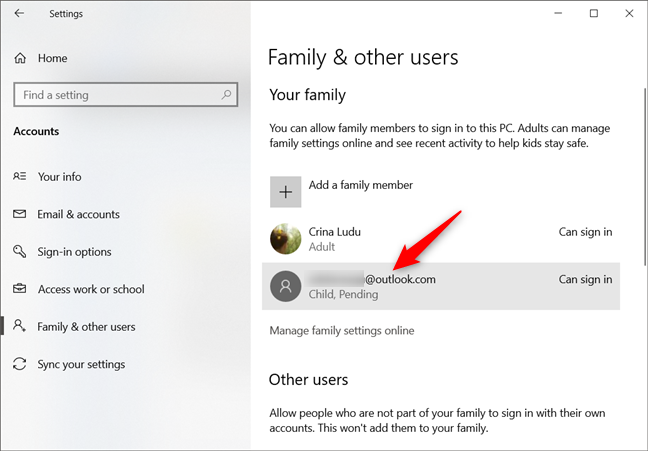Click the Sign-in options key icon
648x451 pixels.
pos(20,252)
